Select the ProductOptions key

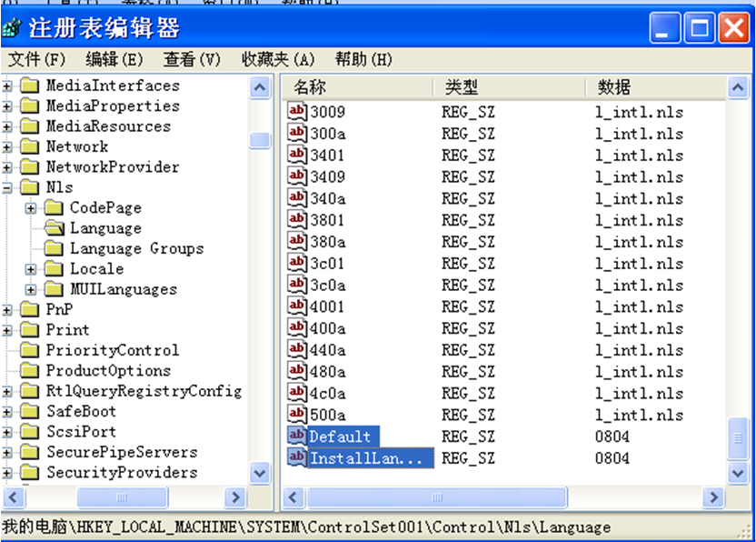(x=108, y=371)
